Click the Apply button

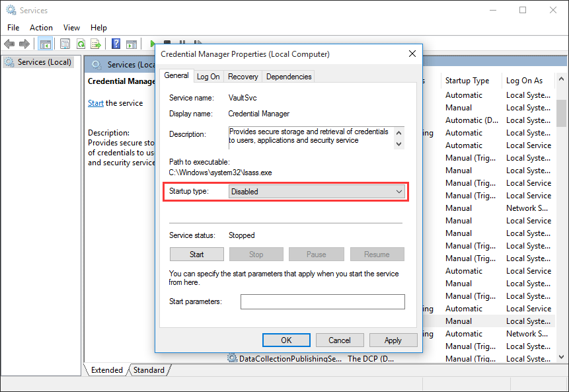click(x=393, y=340)
